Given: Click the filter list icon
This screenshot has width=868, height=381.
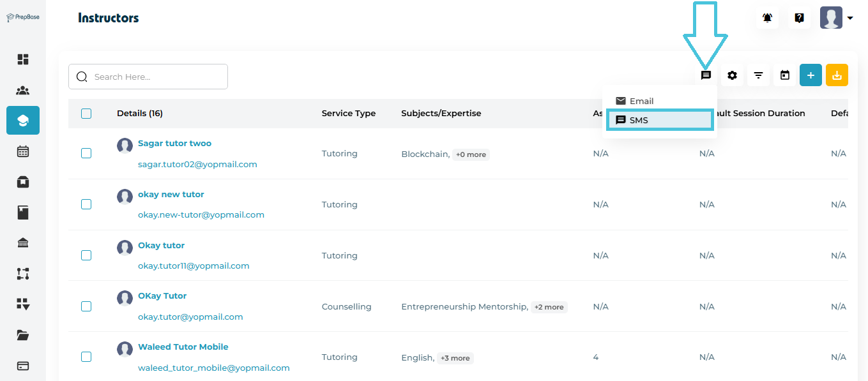Looking at the screenshot, I should click(758, 75).
